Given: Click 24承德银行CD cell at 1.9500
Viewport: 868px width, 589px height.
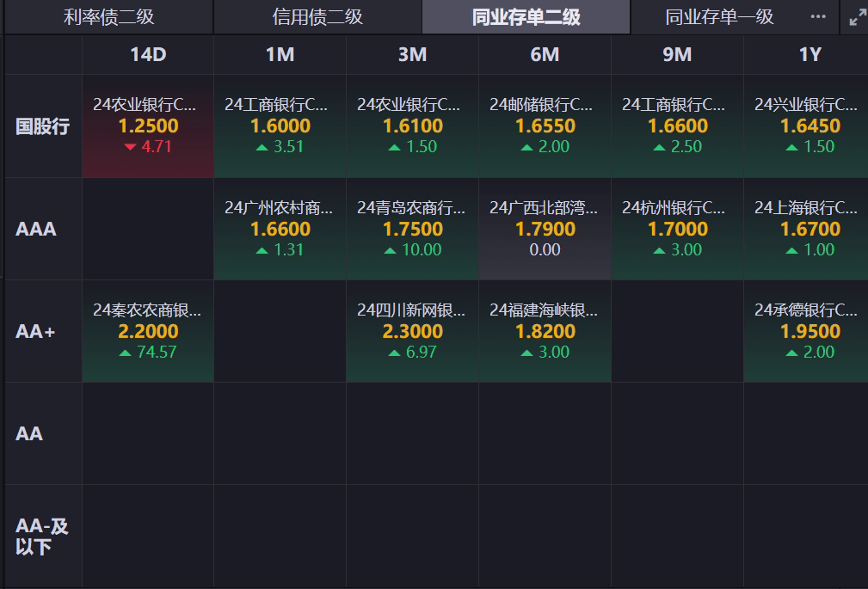Looking at the screenshot, I should tap(809, 331).
